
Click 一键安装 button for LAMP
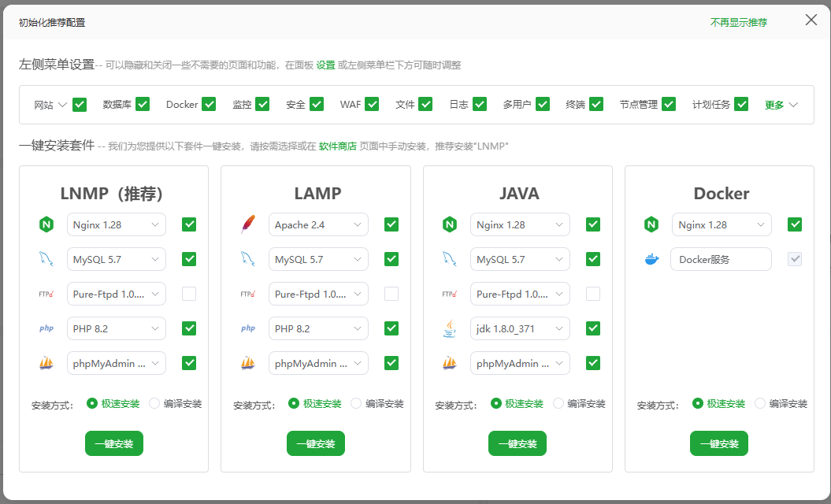coord(316,443)
